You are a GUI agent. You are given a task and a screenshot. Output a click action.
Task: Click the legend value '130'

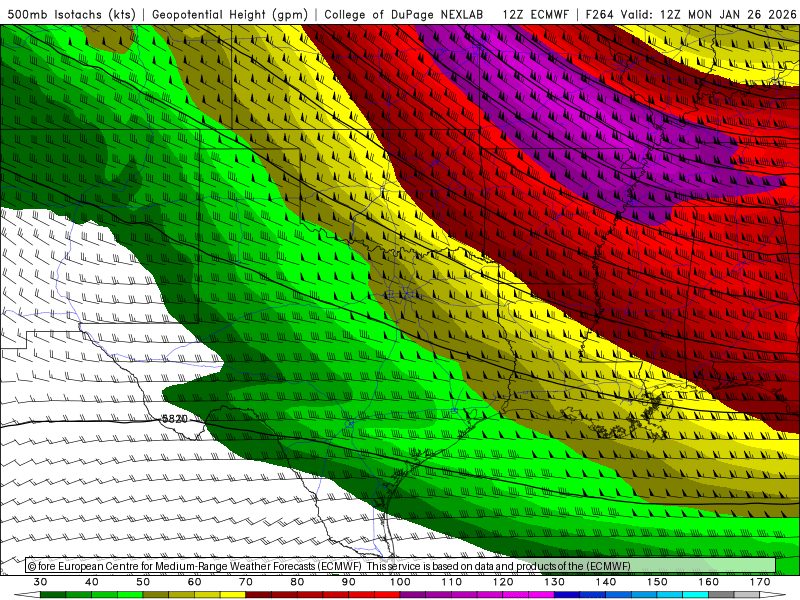tap(555, 582)
